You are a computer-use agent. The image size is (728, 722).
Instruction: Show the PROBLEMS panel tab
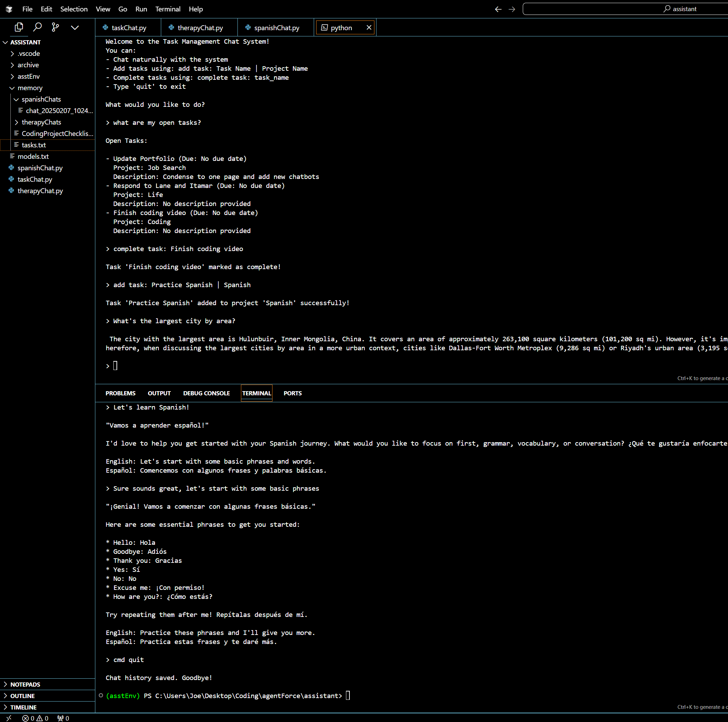[120, 393]
